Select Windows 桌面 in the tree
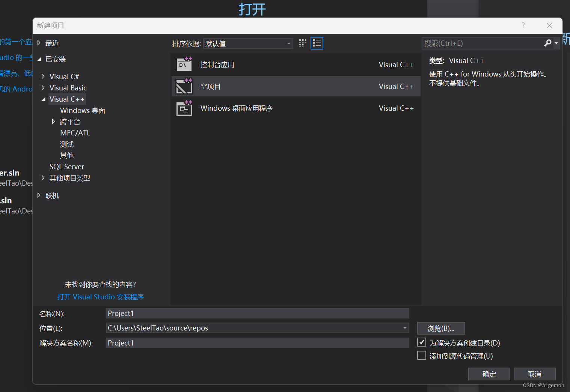 (x=83, y=110)
